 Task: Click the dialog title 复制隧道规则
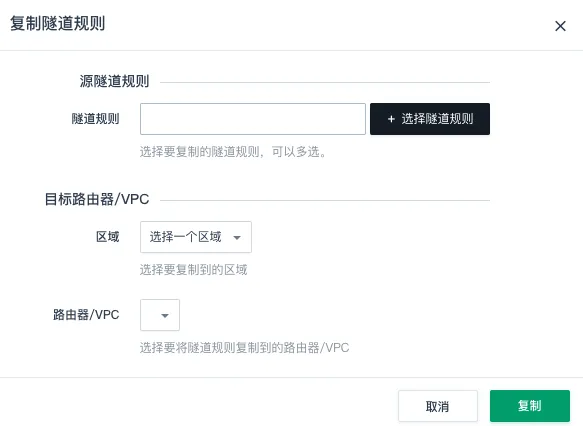58,23
